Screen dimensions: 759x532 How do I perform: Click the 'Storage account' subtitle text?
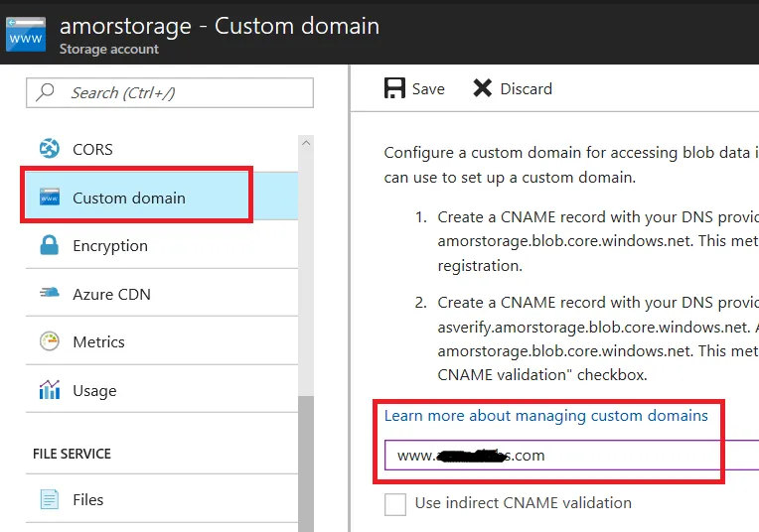pos(109,49)
